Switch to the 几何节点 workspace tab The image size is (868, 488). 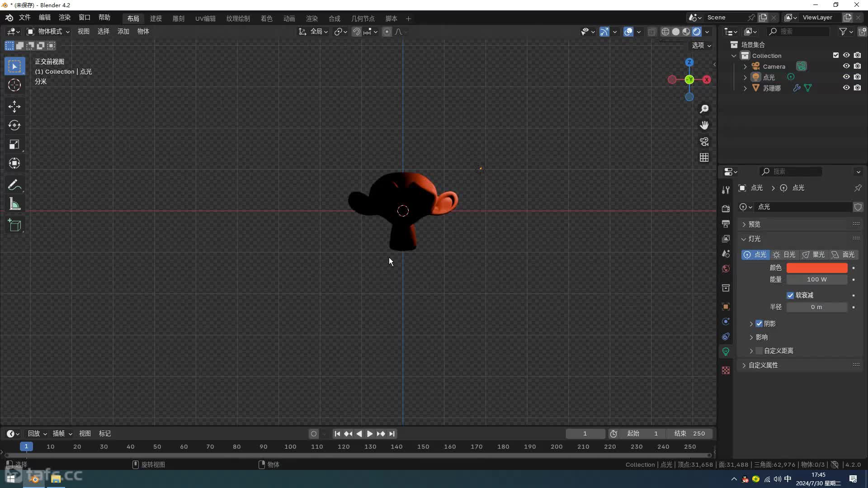pyautogui.click(x=363, y=19)
